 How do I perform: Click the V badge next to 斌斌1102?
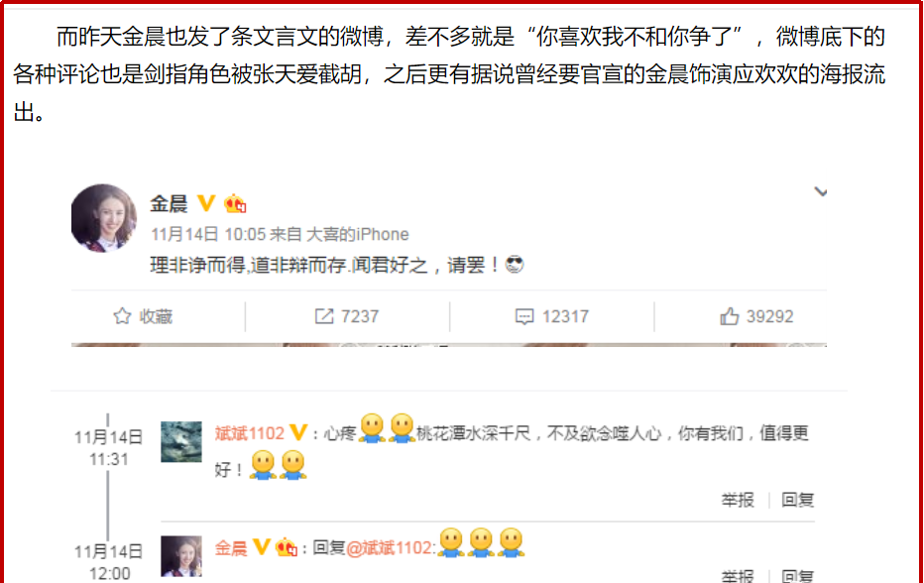pyautogui.click(x=298, y=432)
